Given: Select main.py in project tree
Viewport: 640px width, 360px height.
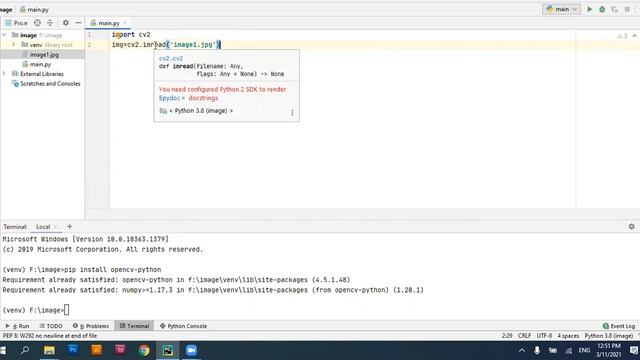Looking at the screenshot, I should pyautogui.click(x=40, y=64).
